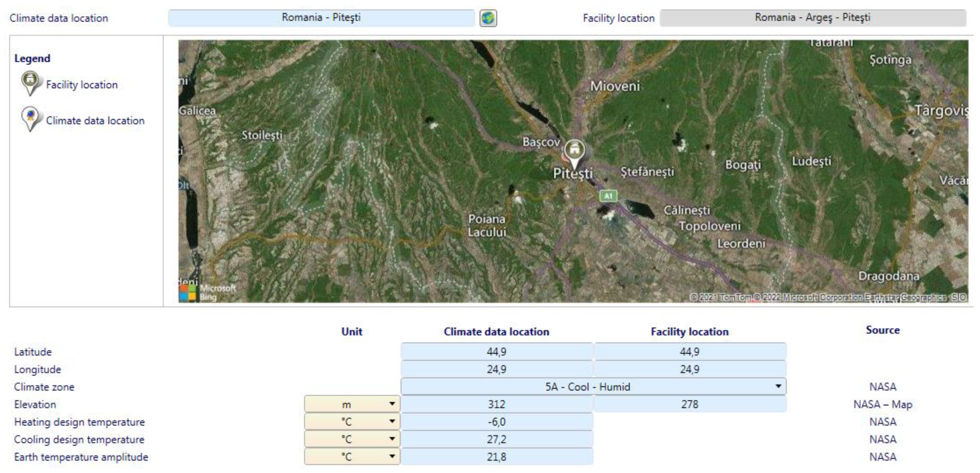Click the Earth temperature amplitude value 21,8
The height and width of the screenshot is (473, 980).
tap(496, 456)
